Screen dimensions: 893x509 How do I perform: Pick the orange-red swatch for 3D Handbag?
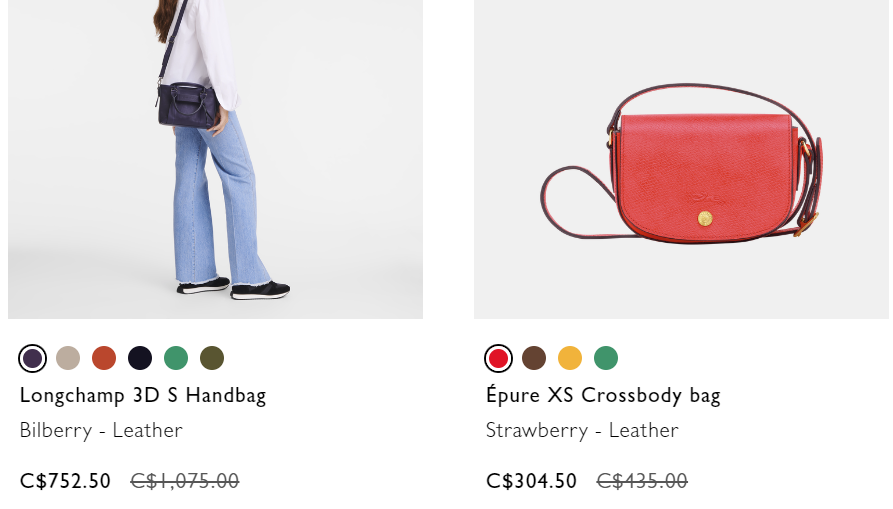(104, 358)
